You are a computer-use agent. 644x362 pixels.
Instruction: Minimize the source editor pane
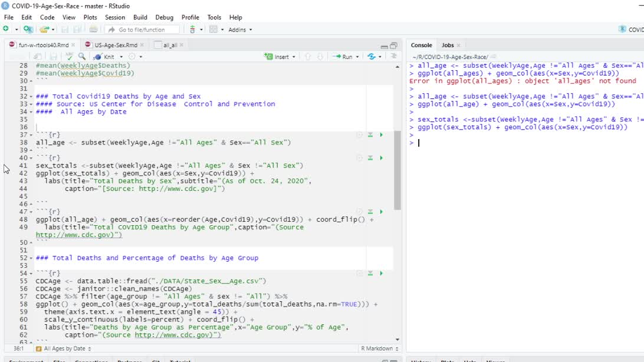384,46
